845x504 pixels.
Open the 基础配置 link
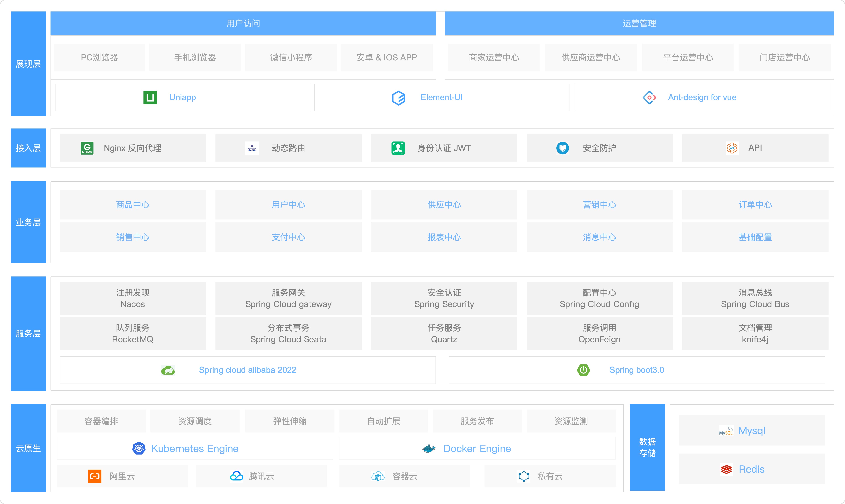(755, 237)
